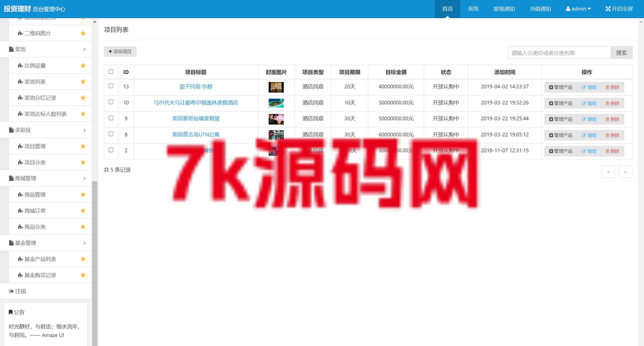The height and width of the screenshot is (346, 644).
Task: Open 系统 in top navigation
Action: pos(473,9)
